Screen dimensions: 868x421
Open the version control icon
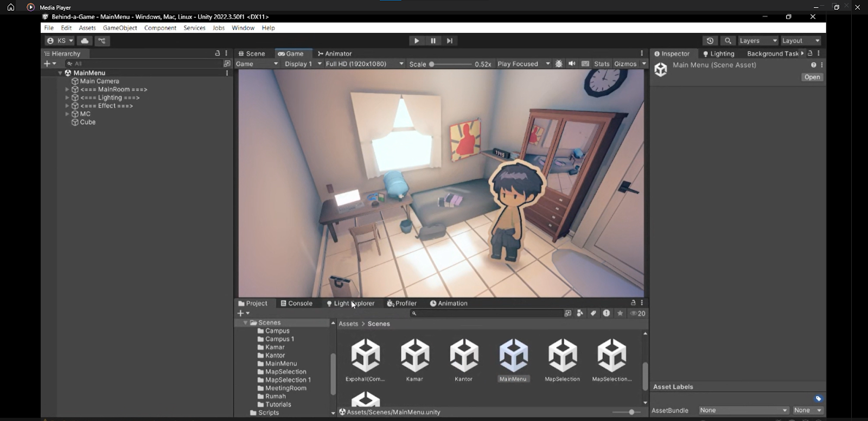pyautogui.click(x=102, y=41)
